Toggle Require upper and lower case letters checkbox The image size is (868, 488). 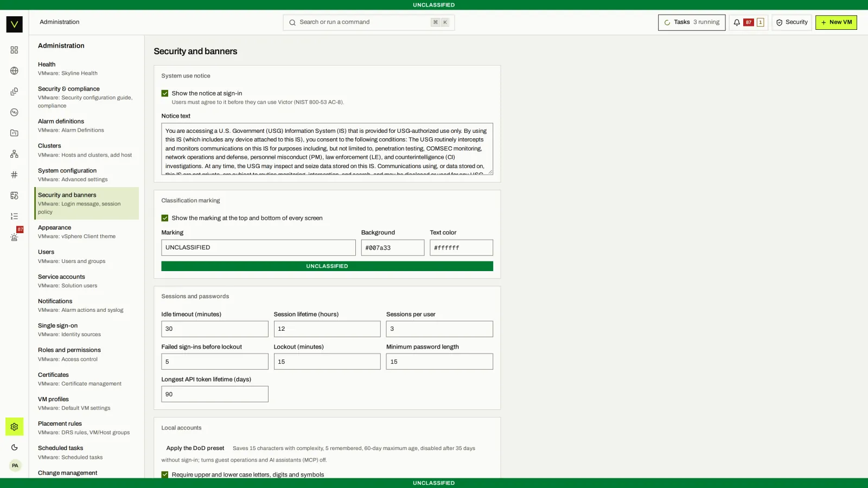pos(165,474)
